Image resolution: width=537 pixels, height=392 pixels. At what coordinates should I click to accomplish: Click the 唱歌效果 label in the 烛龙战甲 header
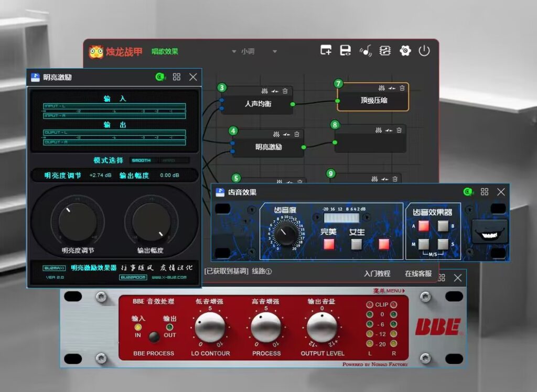tap(165, 51)
